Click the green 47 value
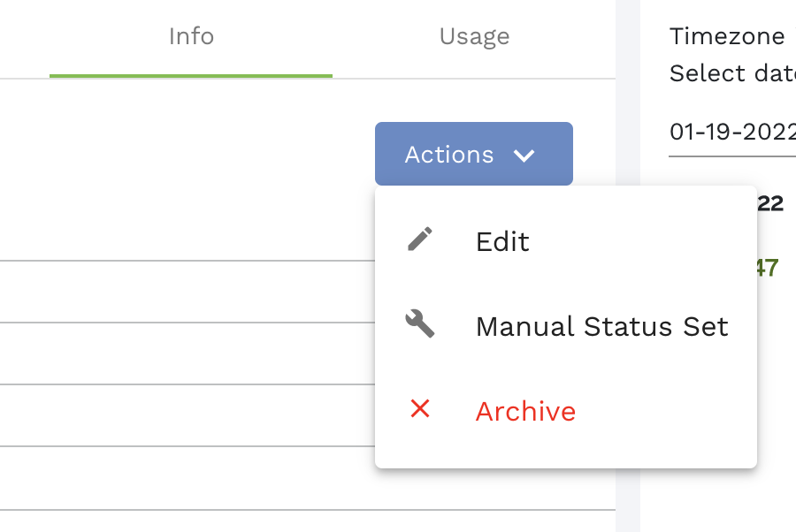 point(767,268)
